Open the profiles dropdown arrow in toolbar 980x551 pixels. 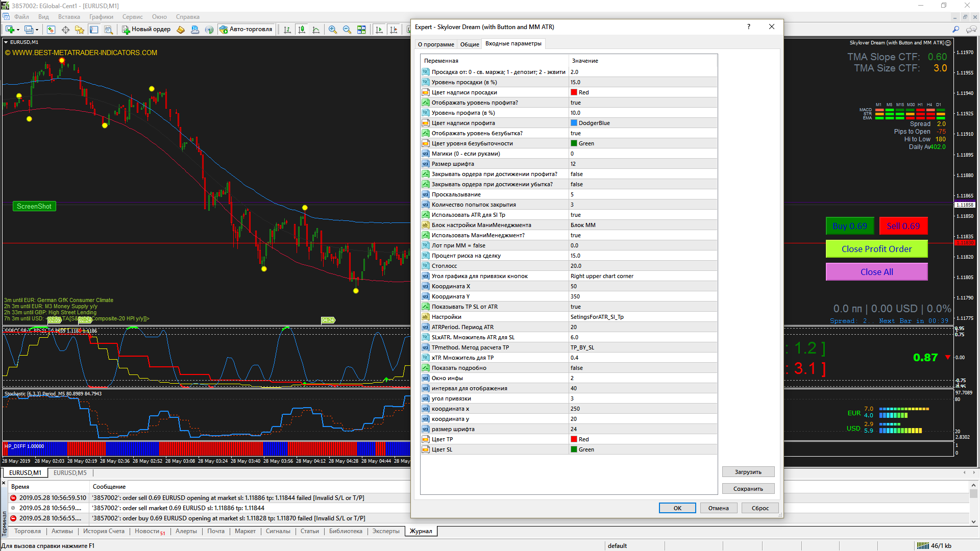point(37,30)
